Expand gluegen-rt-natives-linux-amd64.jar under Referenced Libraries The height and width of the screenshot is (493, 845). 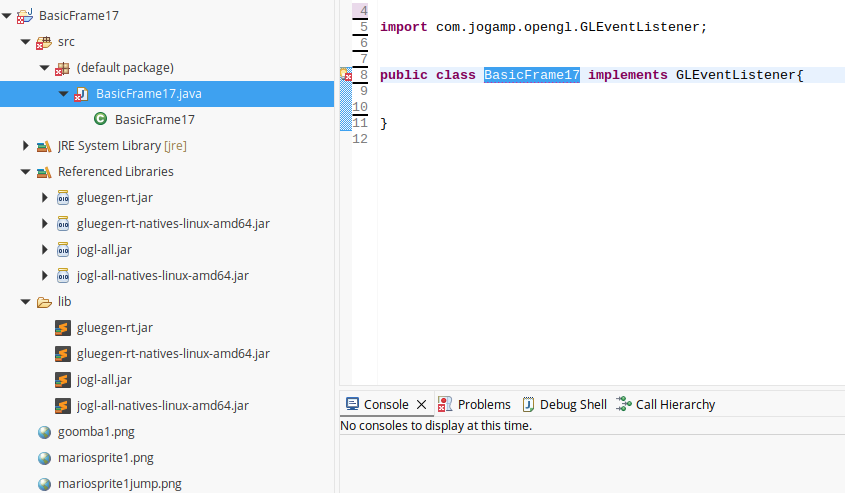pos(45,224)
